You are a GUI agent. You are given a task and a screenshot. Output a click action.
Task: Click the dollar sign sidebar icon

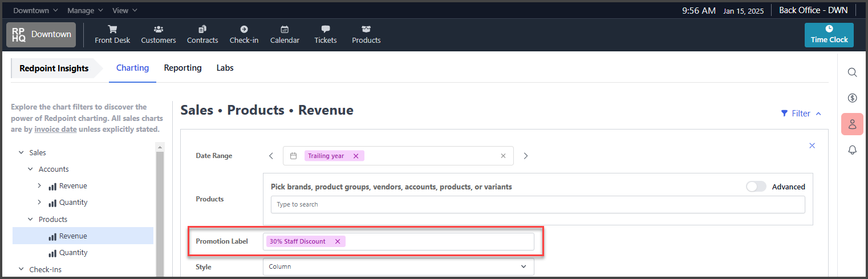(x=852, y=98)
